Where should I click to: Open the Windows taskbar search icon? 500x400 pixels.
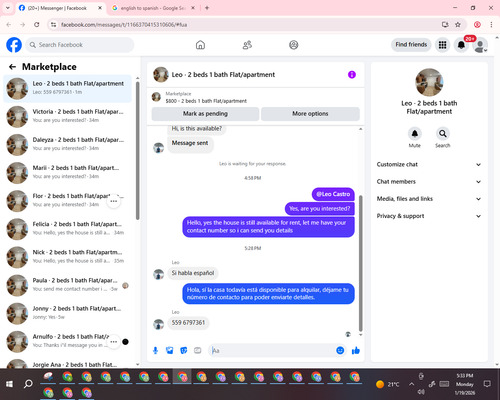point(28,384)
